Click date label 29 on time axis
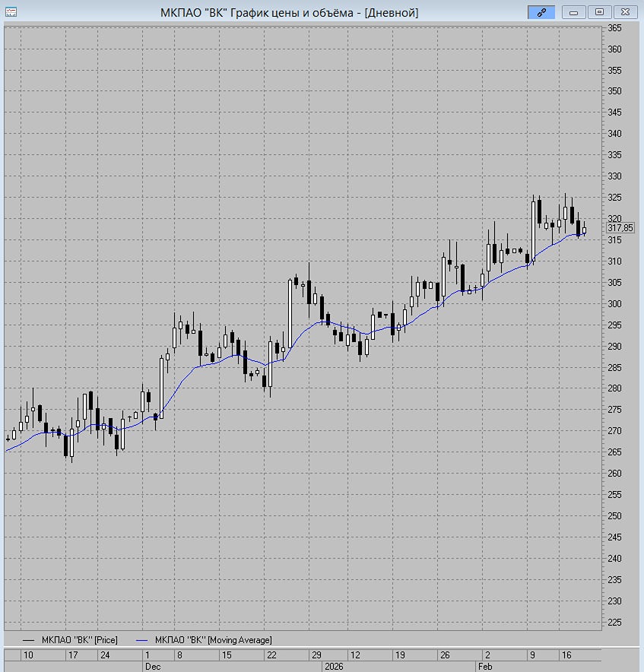 (x=316, y=655)
